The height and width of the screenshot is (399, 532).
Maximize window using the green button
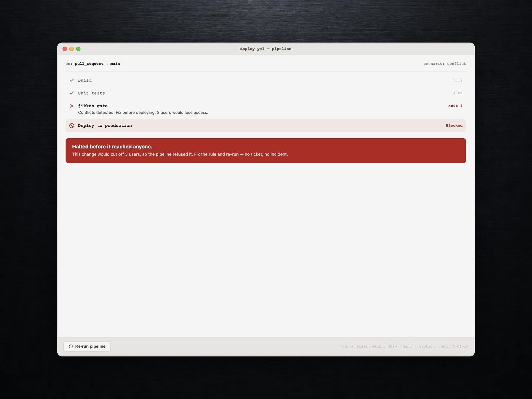(78, 49)
